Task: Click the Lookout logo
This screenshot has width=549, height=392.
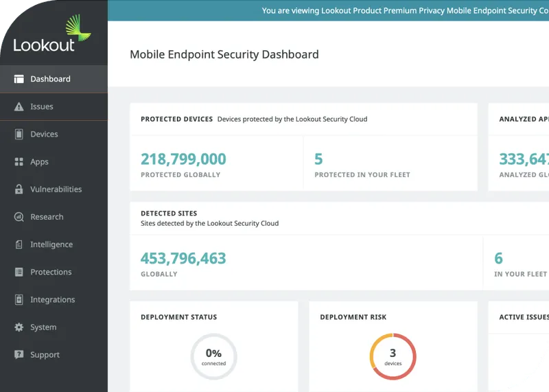Action: [52, 34]
